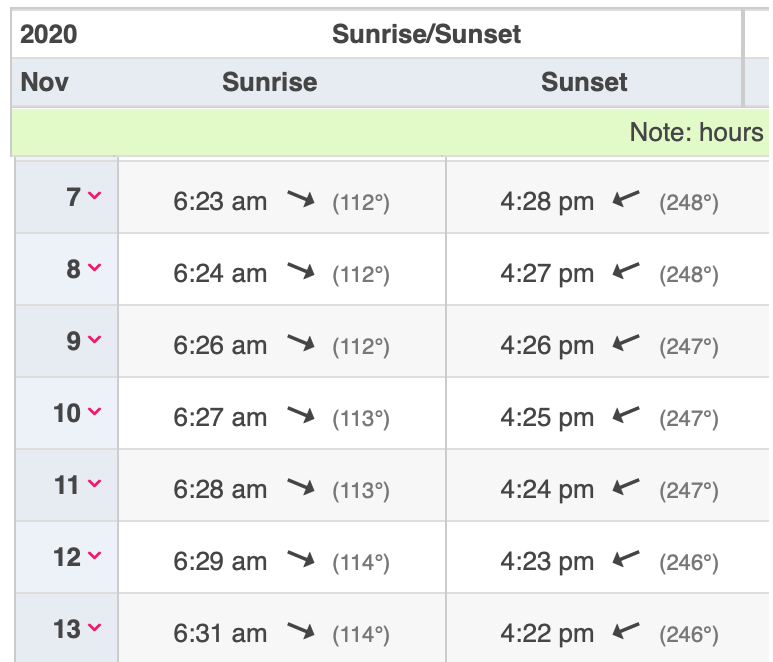
Task: Click sunset arrow next to 4:27 pm
Action: tap(626, 272)
